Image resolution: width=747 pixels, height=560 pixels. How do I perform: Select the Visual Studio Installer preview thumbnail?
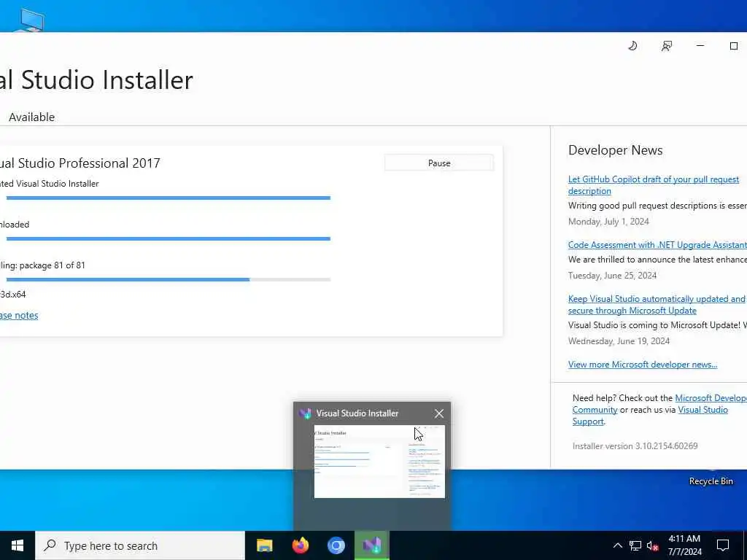tap(379, 462)
